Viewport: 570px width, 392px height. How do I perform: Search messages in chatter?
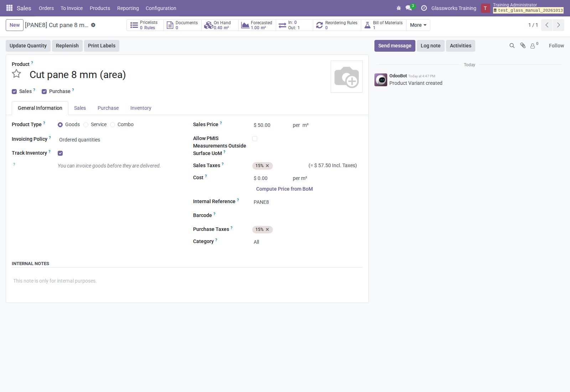512,46
